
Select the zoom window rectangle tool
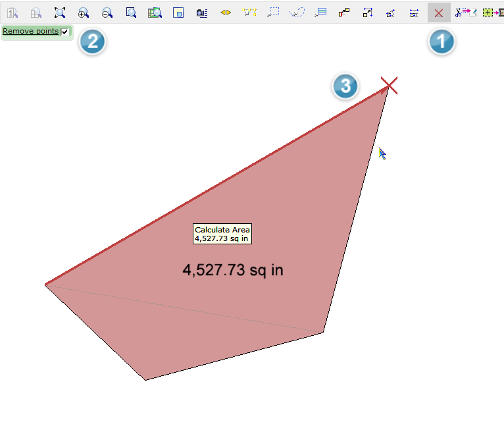131,13
